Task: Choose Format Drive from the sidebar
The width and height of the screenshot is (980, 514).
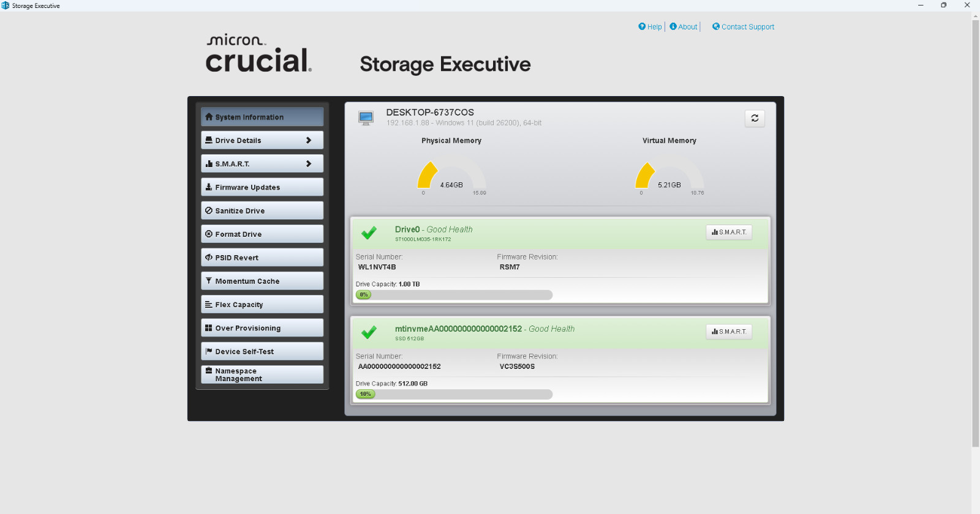Action: tap(262, 234)
